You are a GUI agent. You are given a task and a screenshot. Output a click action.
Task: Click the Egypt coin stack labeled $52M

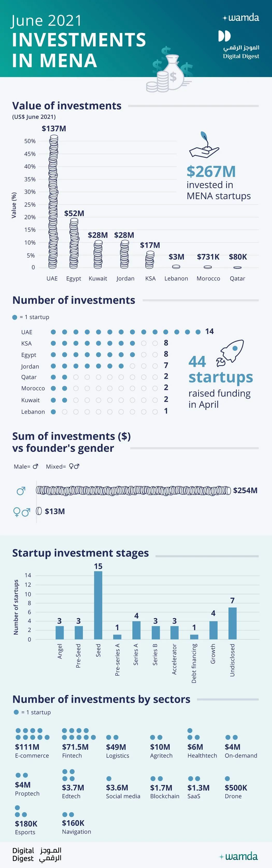pos(74,243)
